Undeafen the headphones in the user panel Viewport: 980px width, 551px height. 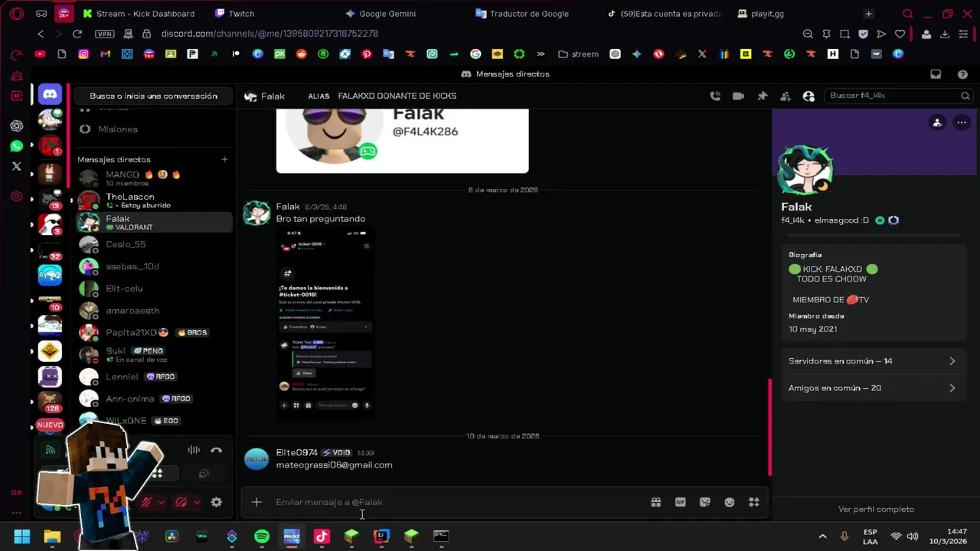[181, 502]
